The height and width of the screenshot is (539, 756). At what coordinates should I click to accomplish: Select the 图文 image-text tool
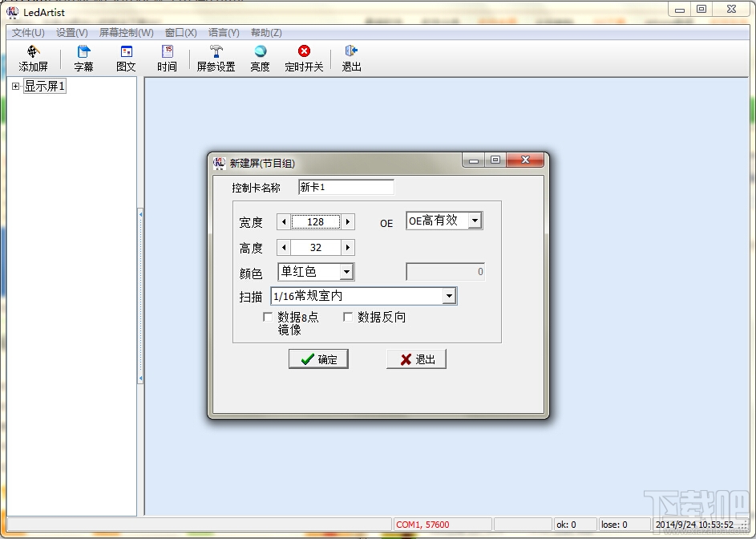(x=127, y=59)
